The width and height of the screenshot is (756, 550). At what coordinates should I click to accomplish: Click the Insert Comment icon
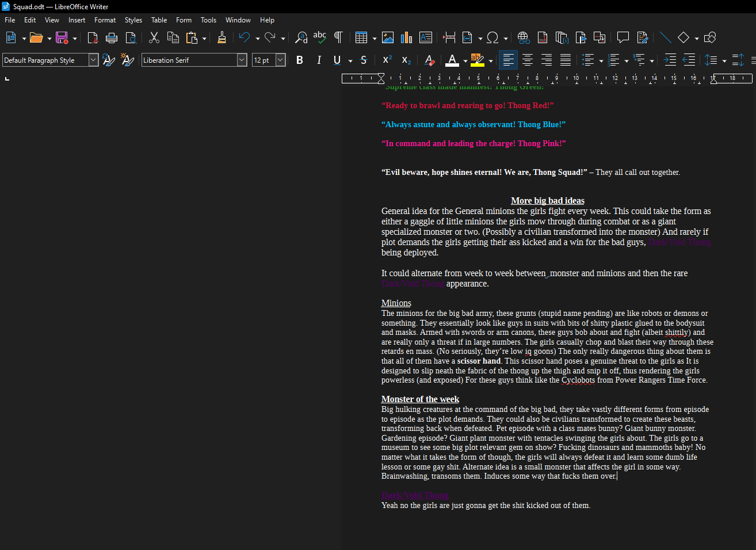click(x=623, y=38)
